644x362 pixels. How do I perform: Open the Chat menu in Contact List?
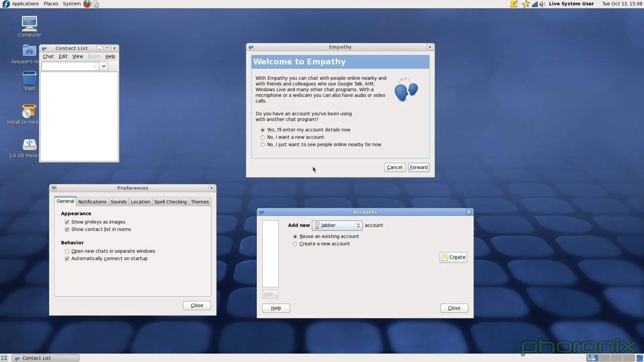(x=48, y=57)
